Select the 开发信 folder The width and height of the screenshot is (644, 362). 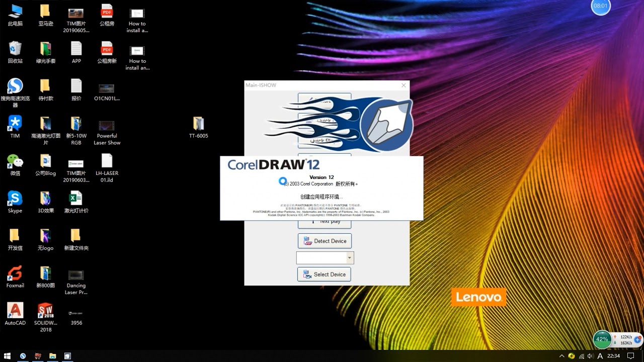coord(15,239)
